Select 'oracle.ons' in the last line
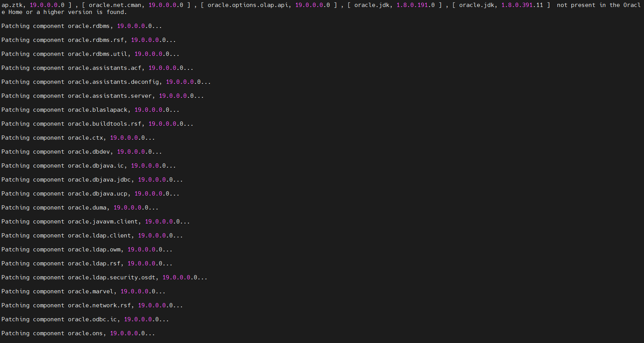644x343 pixels. click(x=85, y=333)
